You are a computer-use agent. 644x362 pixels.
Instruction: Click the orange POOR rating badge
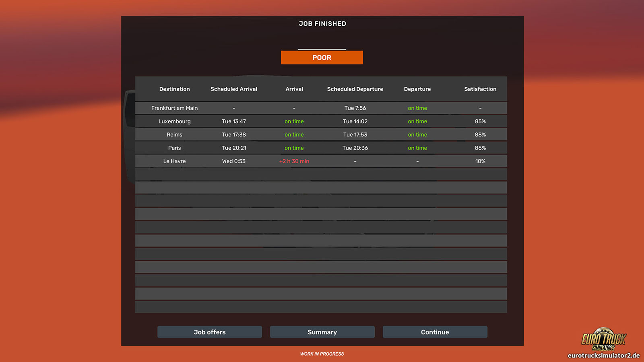pyautogui.click(x=322, y=58)
